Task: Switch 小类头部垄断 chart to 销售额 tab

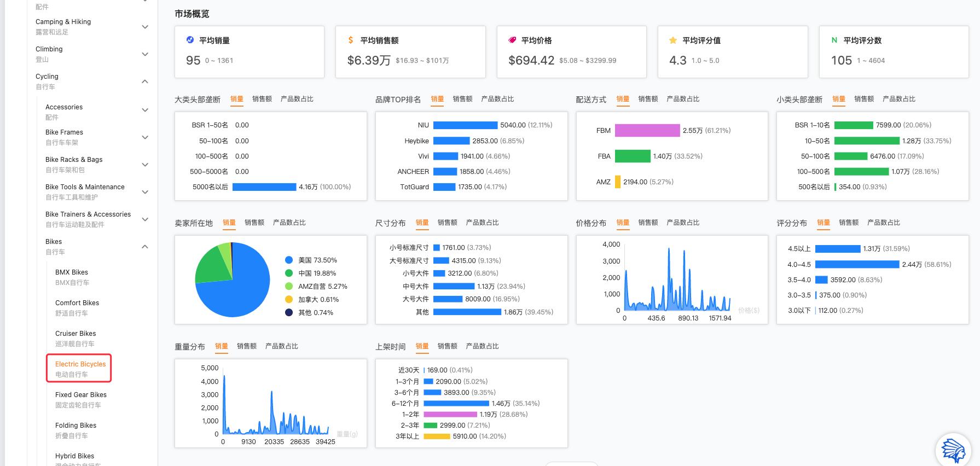Action: coord(864,99)
